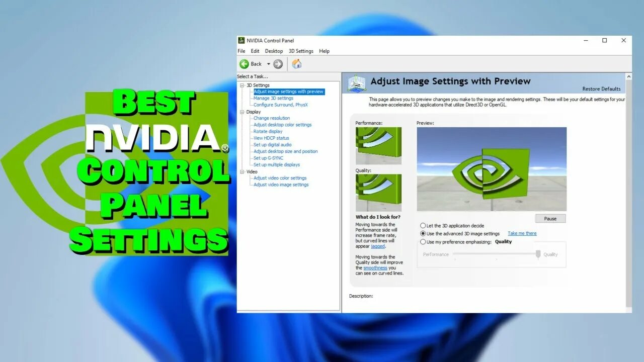Click the Quality sample thumbnail
This screenshot has height=362, width=644.
click(x=378, y=193)
